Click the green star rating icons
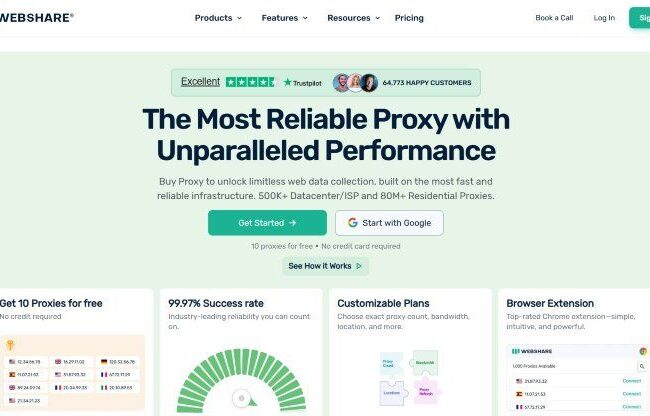The image size is (650, 416). 250,82
